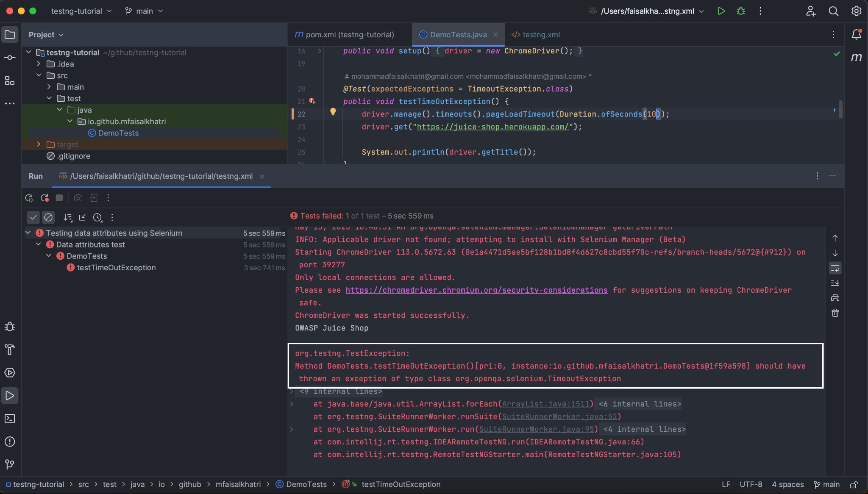Switch to pom.xml editor tab
The width and height of the screenshot is (868, 494).
click(x=345, y=35)
